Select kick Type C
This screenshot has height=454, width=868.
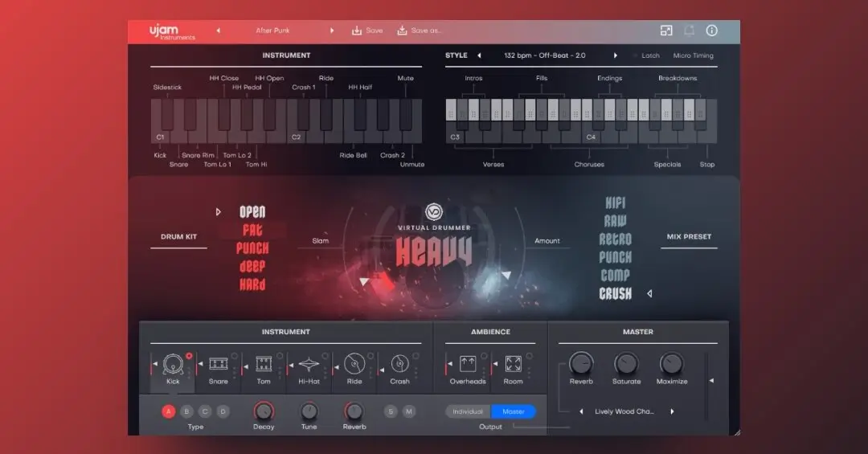pyautogui.click(x=205, y=411)
